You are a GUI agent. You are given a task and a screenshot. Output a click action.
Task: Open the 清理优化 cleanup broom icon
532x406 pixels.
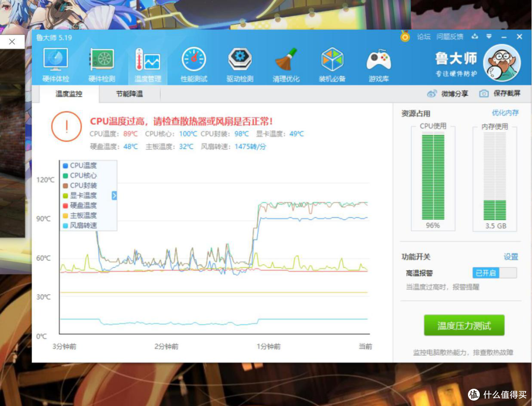286,65
